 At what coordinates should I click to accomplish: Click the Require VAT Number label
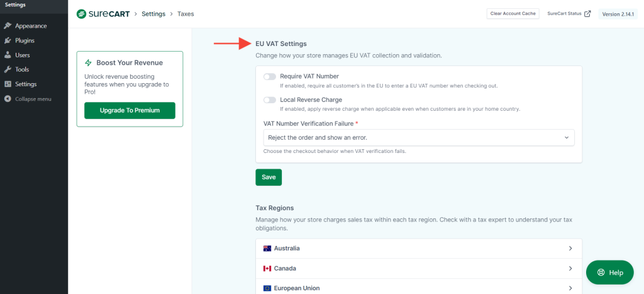[x=309, y=76]
